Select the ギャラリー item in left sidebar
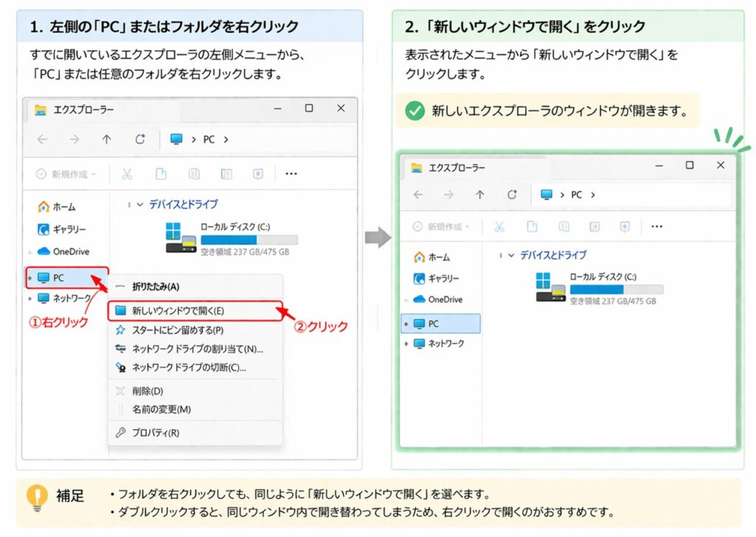 62,229
